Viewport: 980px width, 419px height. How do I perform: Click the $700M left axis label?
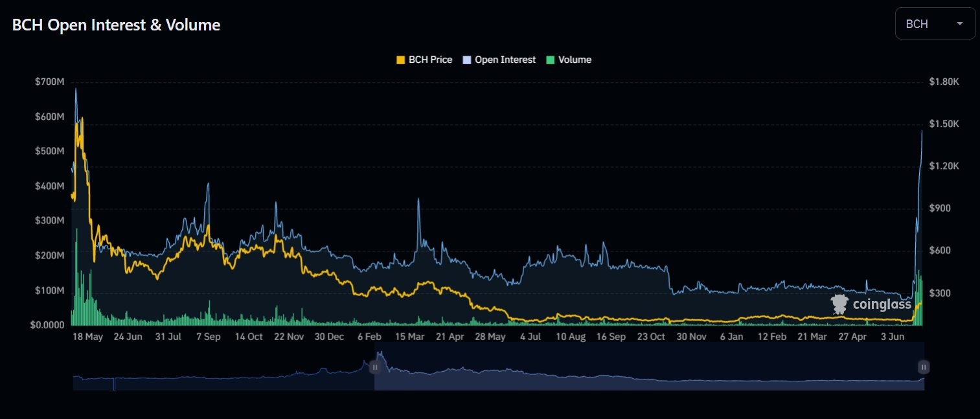pos(50,82)
